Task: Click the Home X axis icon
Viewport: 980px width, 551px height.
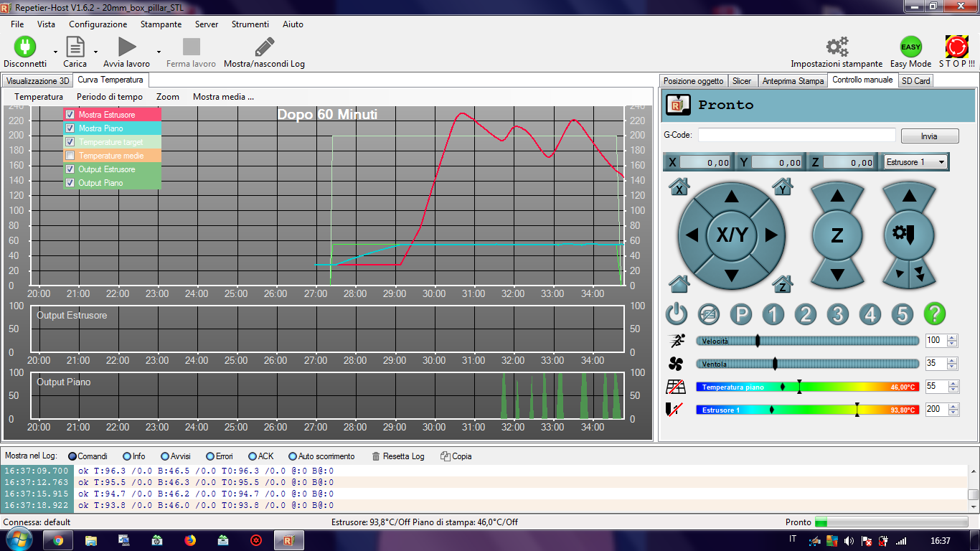Action: 679,187
